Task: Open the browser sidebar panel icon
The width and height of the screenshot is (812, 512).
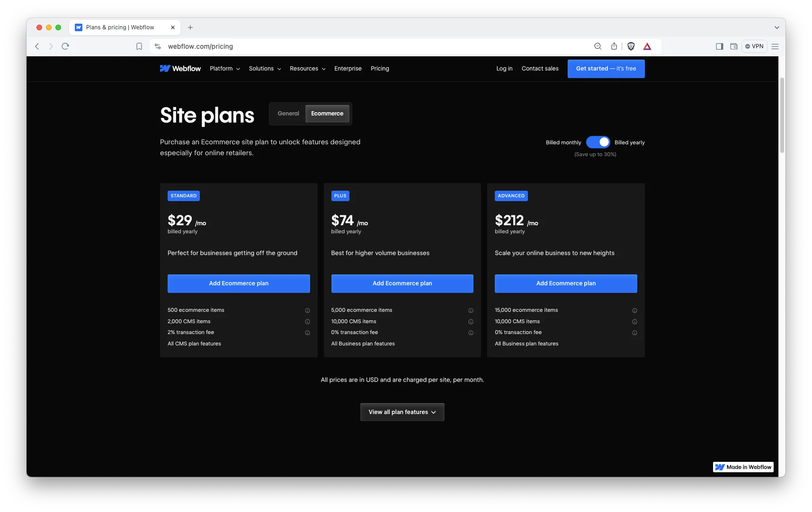Action: (719, 46)
